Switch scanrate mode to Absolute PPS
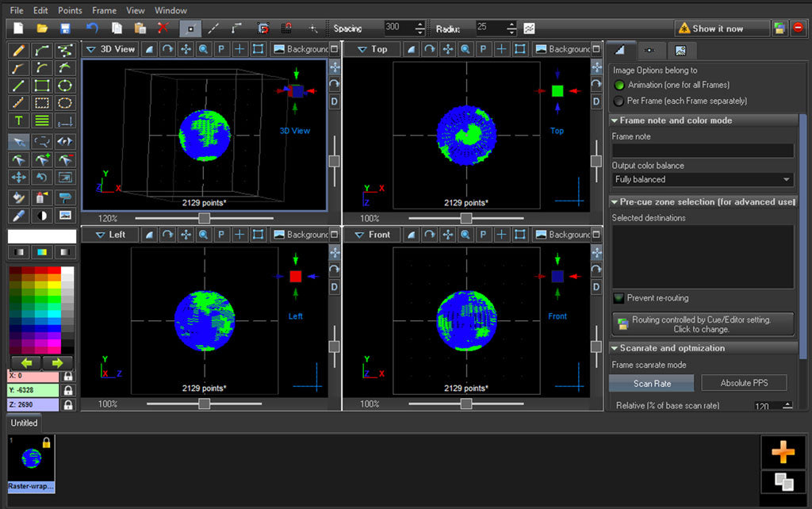This screenshot has height=509, width=812. [744, 382]
